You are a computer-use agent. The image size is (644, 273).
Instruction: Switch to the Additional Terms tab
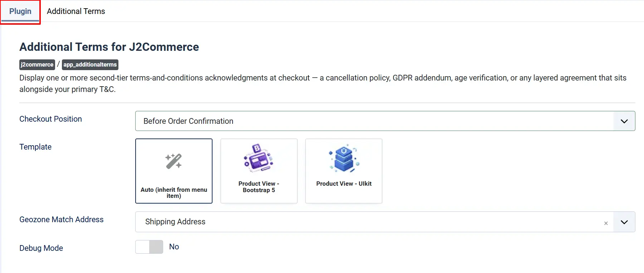point(76,11)
